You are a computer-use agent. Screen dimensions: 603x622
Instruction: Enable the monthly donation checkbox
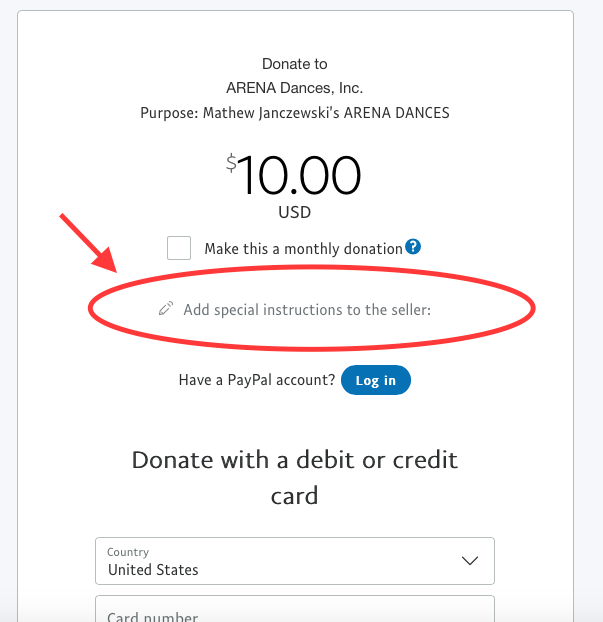coord(179,248)
